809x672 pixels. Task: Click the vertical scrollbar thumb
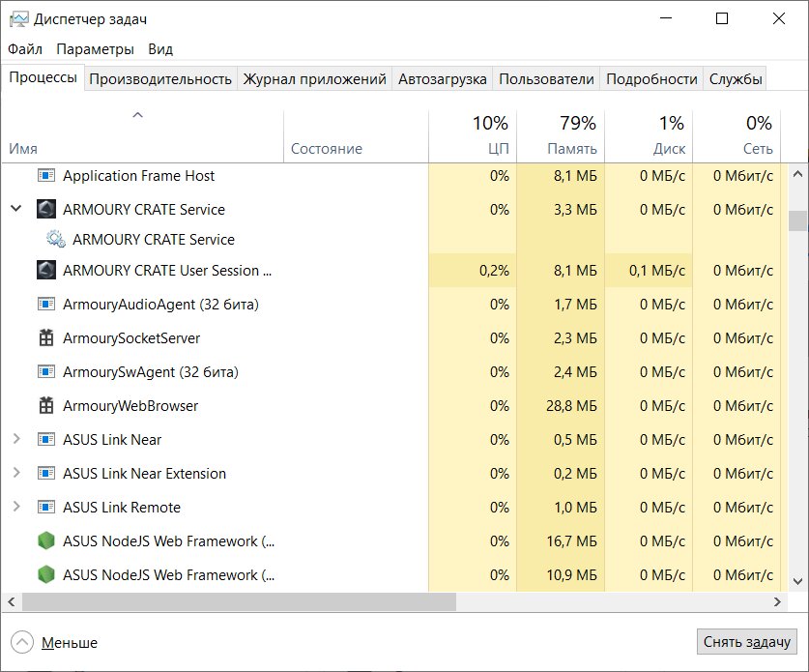(797, 220)
